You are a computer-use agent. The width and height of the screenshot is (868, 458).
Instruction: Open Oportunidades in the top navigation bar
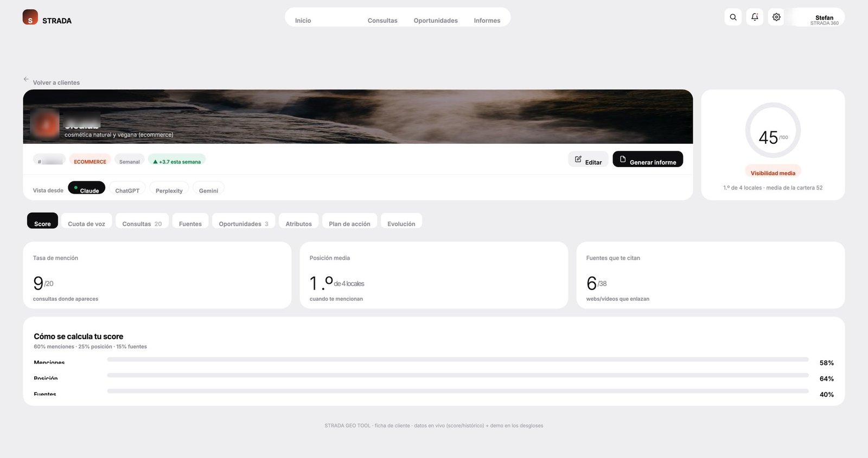coord(436,21)
